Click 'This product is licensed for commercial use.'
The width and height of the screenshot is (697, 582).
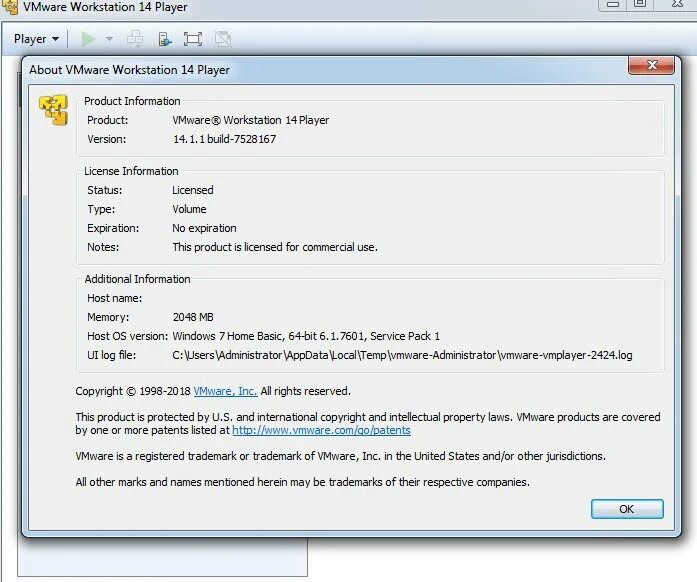[x=275, y=247]
